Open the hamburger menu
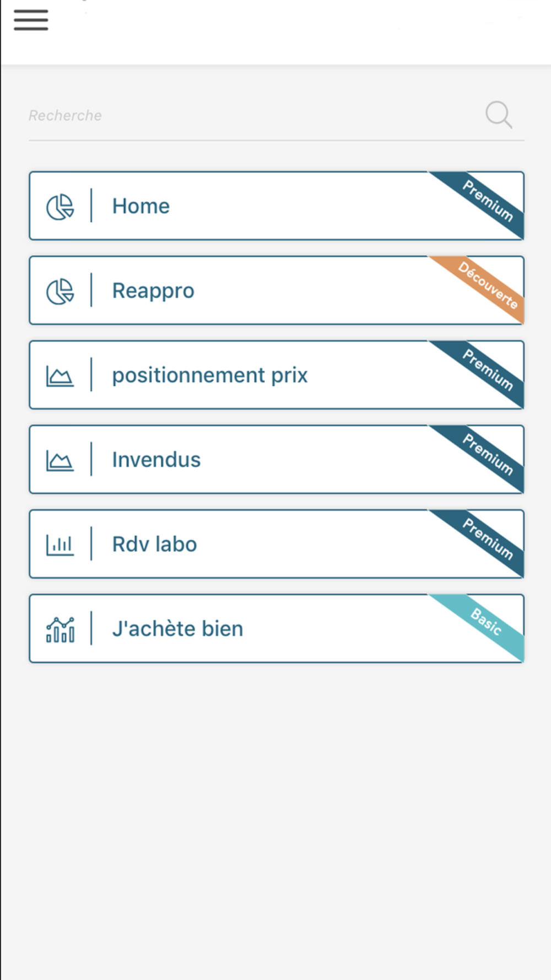The image size is (551, 980). [x=31, y=20]
